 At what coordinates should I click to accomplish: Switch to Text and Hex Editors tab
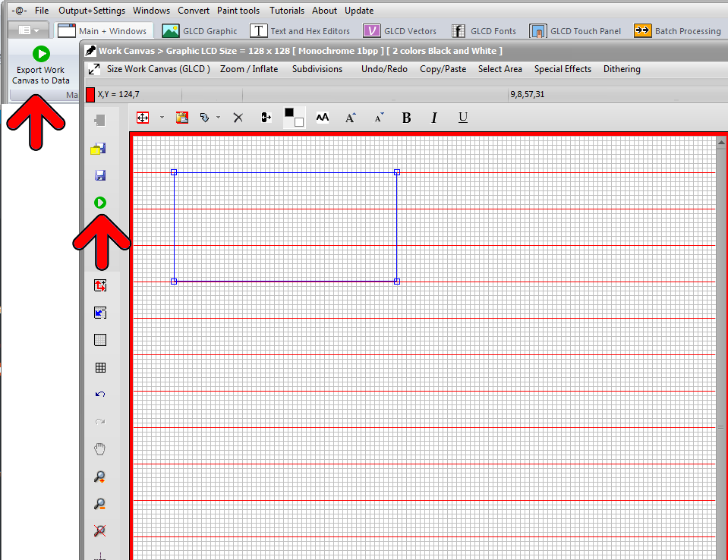300,31
